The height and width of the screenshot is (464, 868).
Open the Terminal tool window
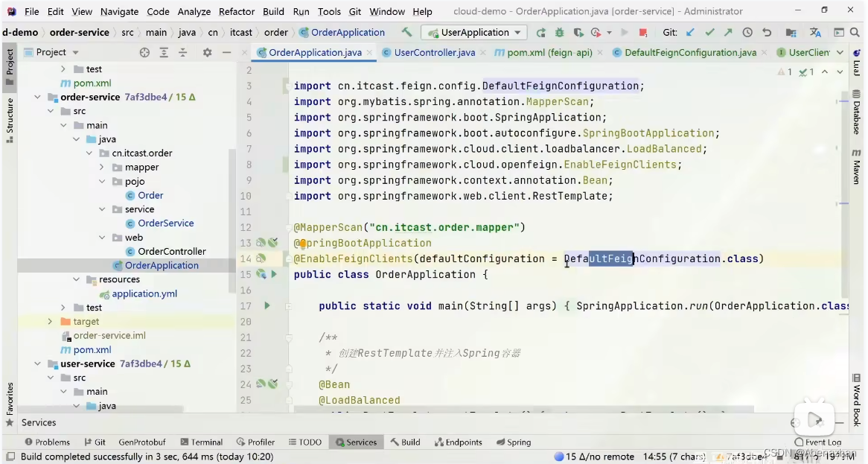click(202, 442)
